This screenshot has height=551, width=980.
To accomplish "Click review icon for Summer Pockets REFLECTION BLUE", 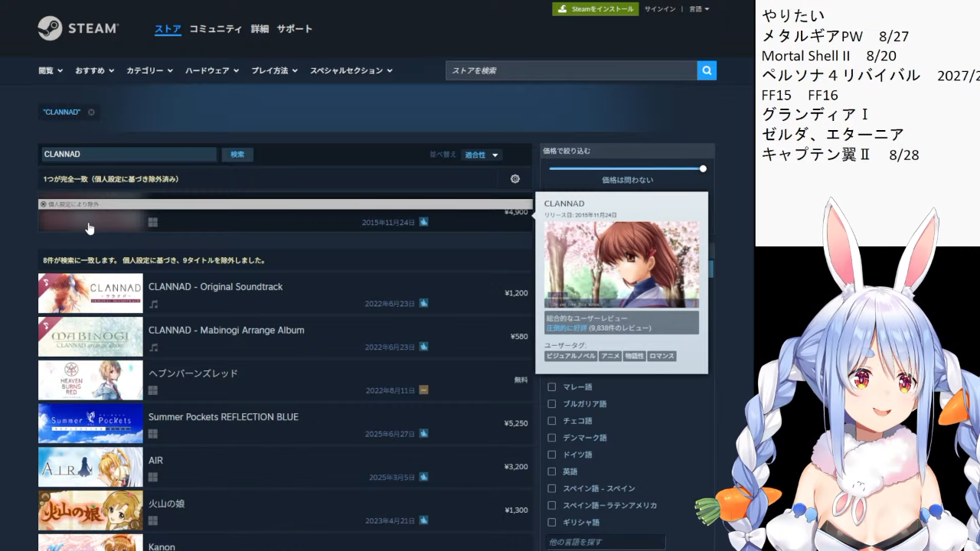I will tap(423, 433).
